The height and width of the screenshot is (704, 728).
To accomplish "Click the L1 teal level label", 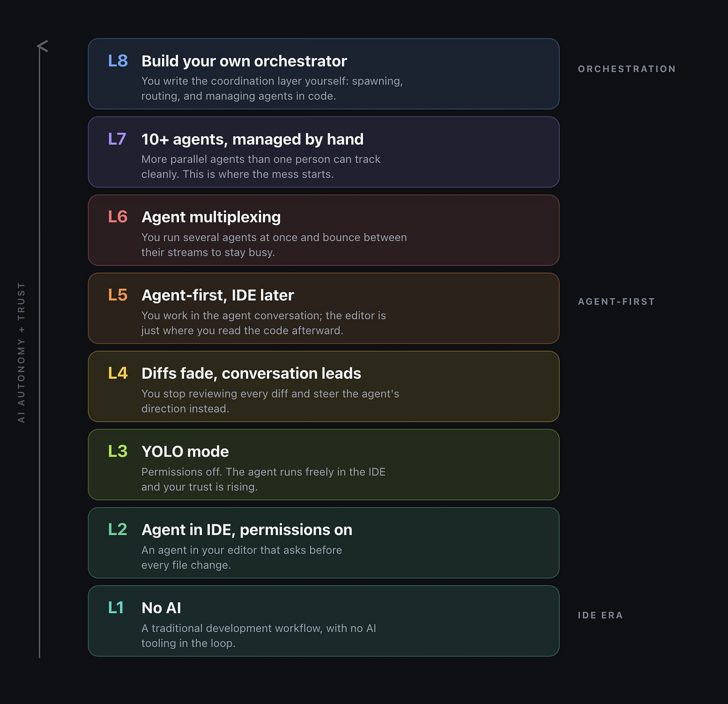I will (116, 608).
